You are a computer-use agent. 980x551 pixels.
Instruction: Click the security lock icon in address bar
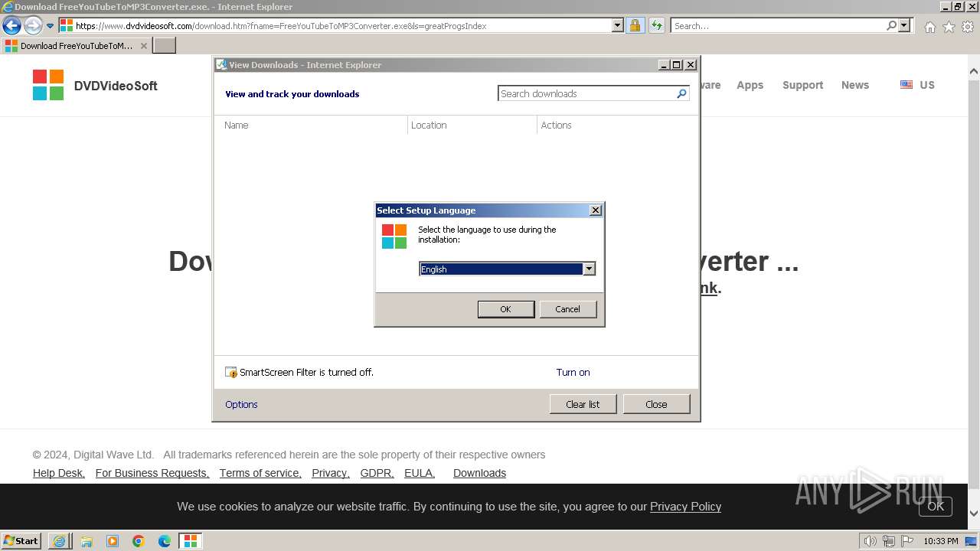tap(635, 25)
